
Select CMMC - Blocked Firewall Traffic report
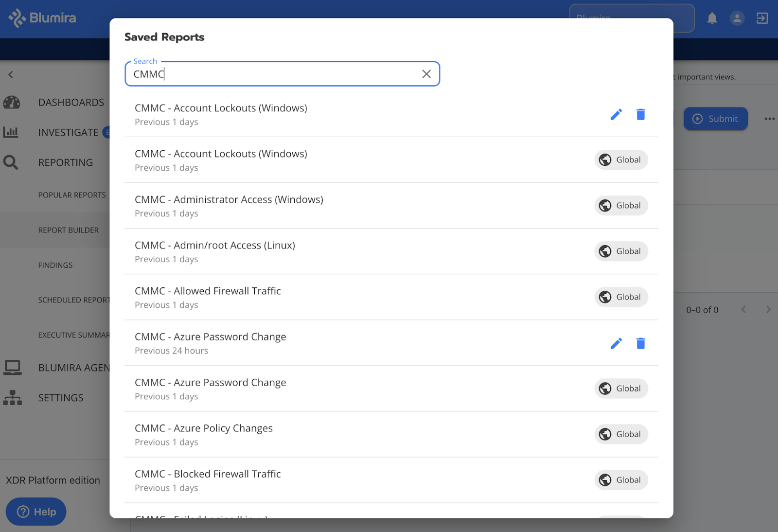[208, 474]
